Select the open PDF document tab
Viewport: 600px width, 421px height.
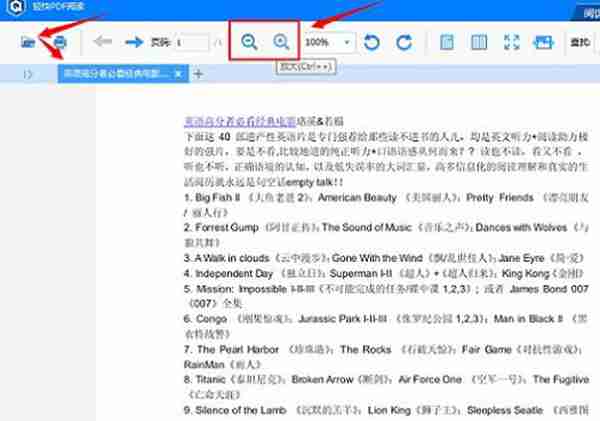coord(123,73)
